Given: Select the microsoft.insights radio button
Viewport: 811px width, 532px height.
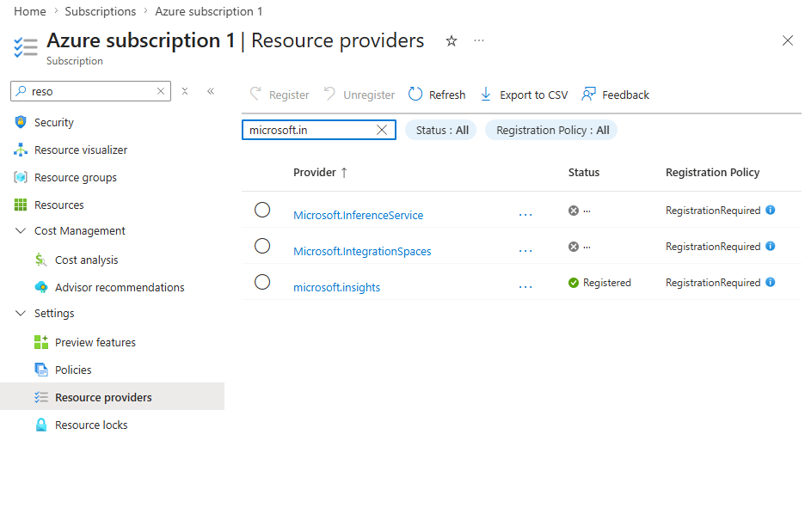Looking at the screenshot, I should pos(262,282).
